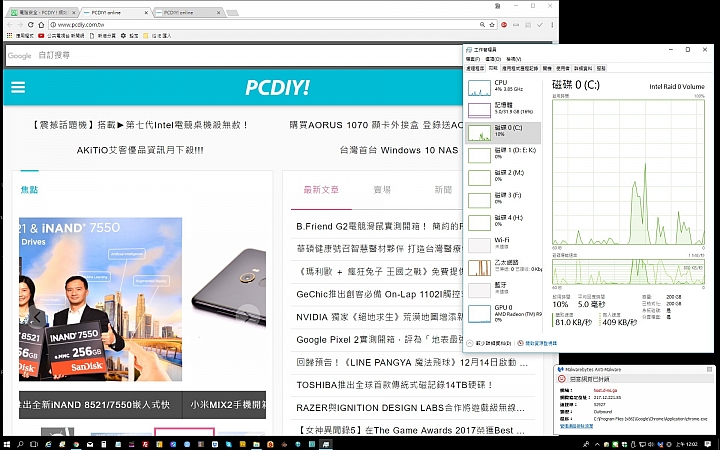Switch to 開機 tab in Task Manager
This screenshot has width=720, height=450.
[547, 68]
